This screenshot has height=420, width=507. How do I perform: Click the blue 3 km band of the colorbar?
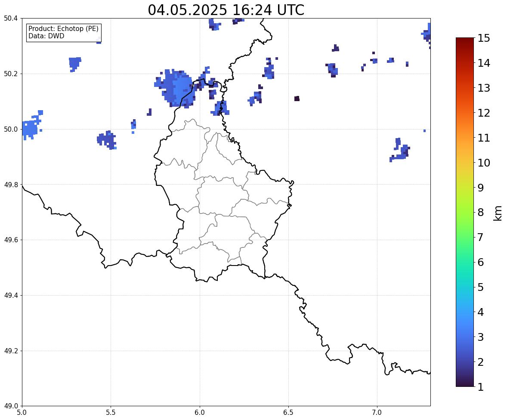pos(465,337)
